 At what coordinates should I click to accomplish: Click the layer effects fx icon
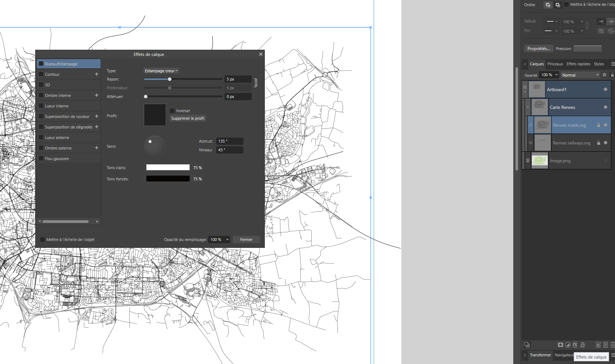[575, 345]
